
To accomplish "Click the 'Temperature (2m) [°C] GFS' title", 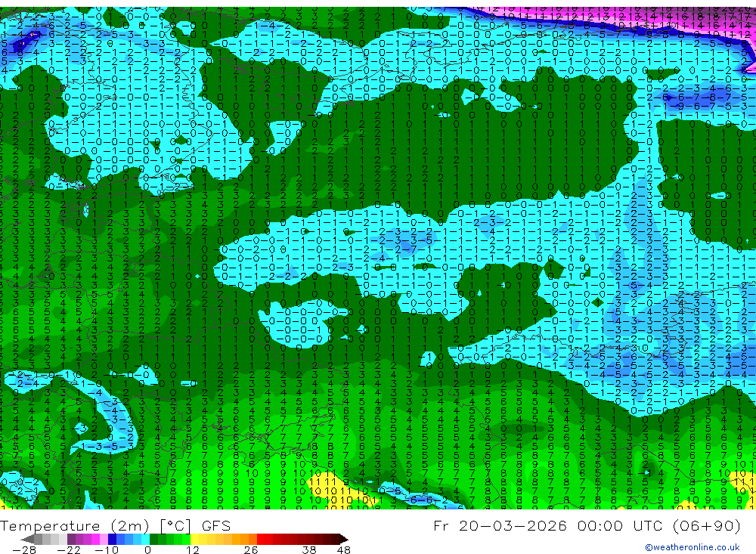I will point(116,525).
